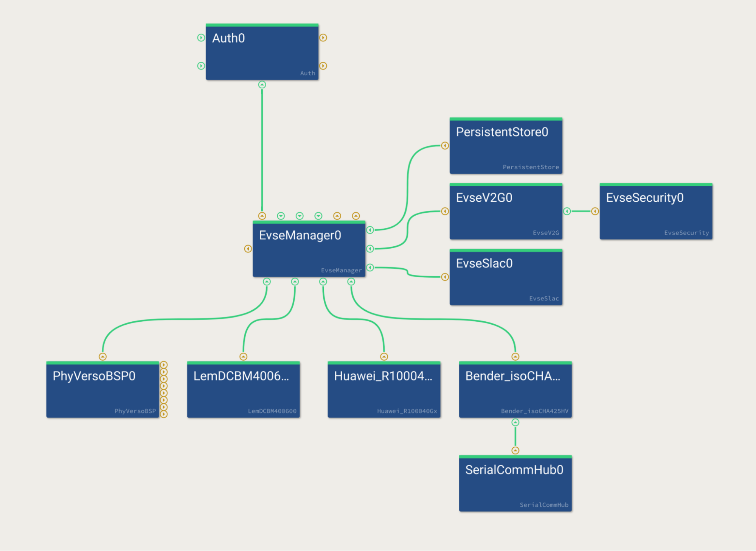Screen dimensions: 756x551
Task: Click the port left of PersistentStore0
Action: [x=445, y=146]
